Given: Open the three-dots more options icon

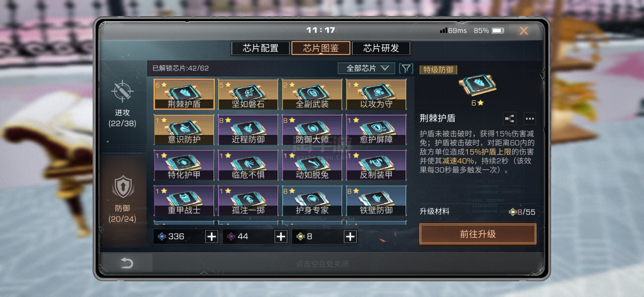Looking at the screenshot, I should tap(530, 119).
